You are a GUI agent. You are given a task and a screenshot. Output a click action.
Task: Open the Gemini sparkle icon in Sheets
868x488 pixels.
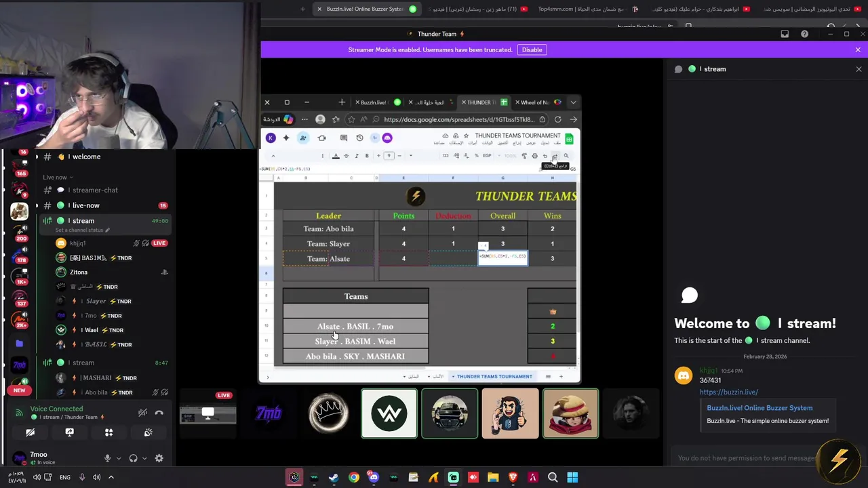[286, 138]
